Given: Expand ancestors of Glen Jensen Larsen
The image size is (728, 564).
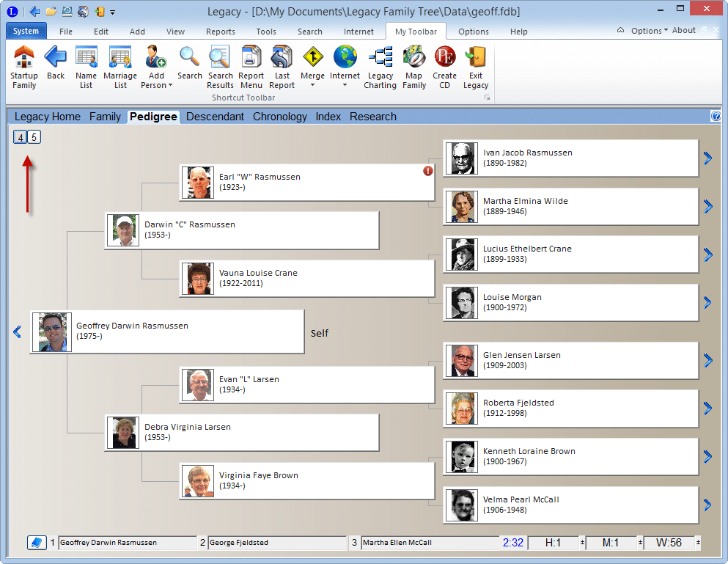Looking at the screenshot, I should click(707, 360).
